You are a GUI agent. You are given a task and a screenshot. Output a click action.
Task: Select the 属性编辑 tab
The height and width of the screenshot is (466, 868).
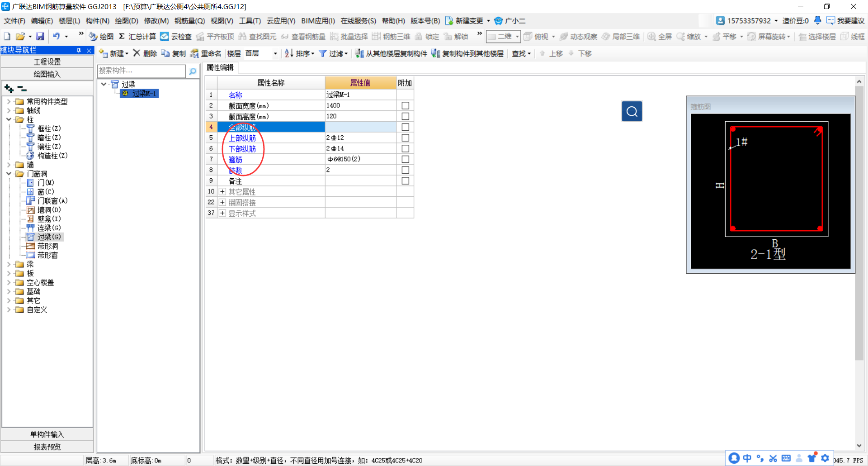click(221, 67)
